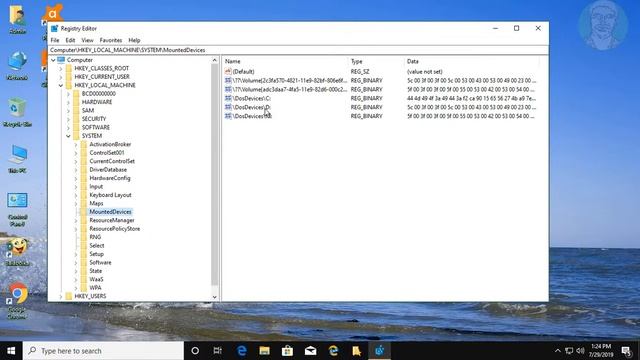
Task: Collapse HKEY_LOCAL_MACHINE arrow
Action: [61, 85]
